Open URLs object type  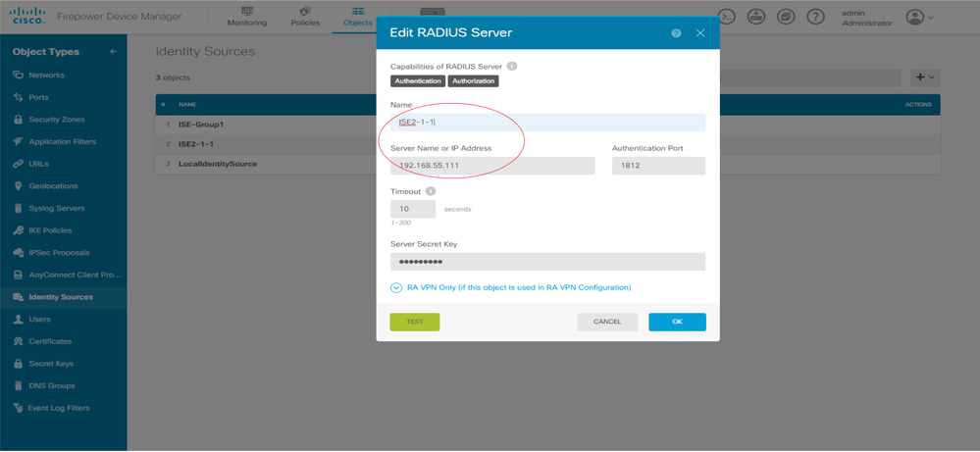pyautogui.click(x=39, y=164)
